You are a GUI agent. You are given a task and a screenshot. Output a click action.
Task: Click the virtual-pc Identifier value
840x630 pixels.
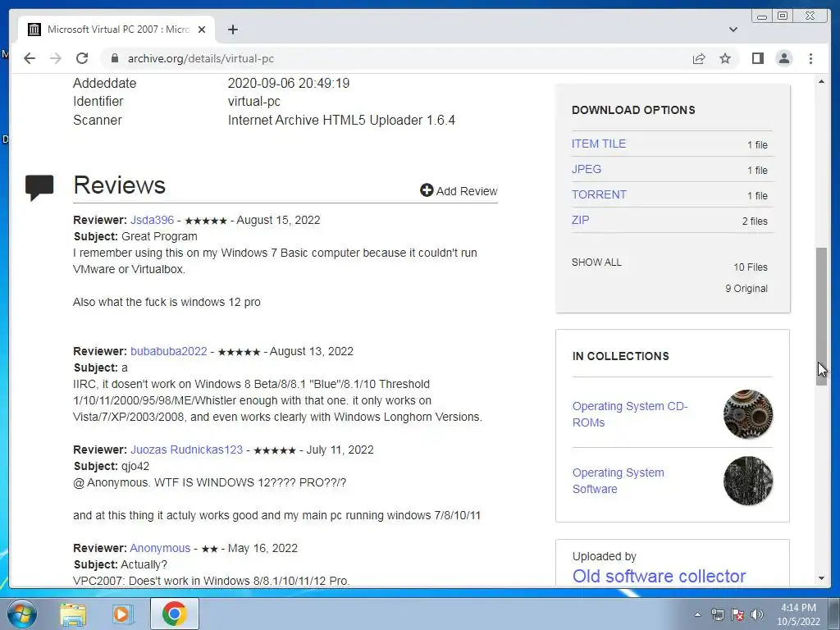pyautogui.click(x=254, y=101)
